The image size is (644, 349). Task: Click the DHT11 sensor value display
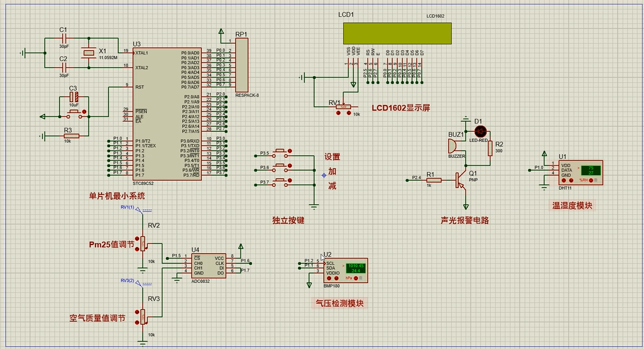pyautogui.click(x=591, y=170)
